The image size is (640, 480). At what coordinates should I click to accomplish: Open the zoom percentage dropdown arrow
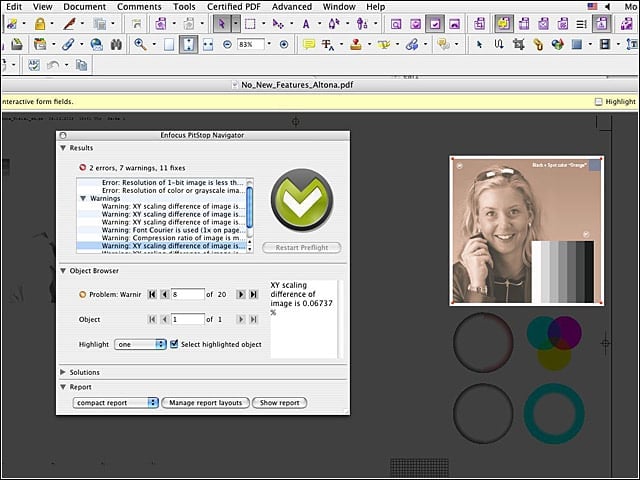point(269,44)
